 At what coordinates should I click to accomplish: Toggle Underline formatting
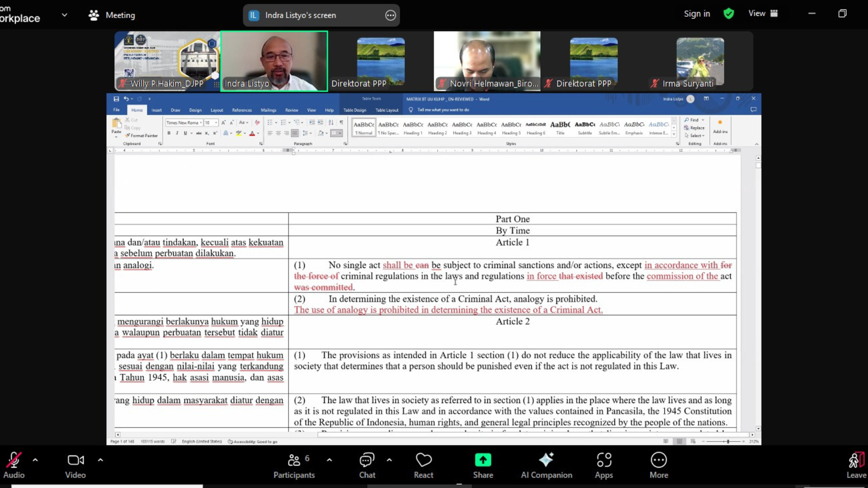(x=185, y=133)
